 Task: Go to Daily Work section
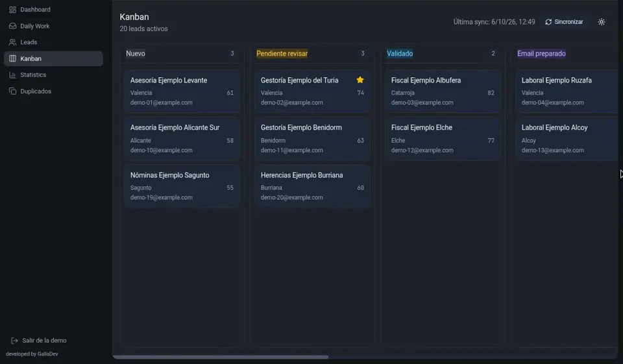point(54,26)
